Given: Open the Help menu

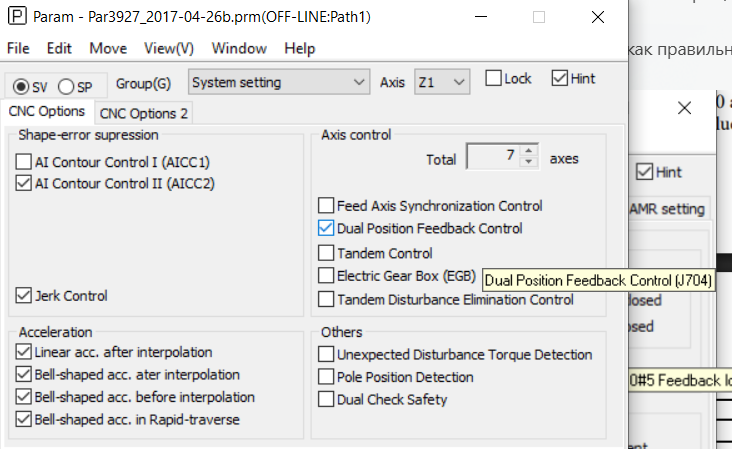Looking at the screenshot, I should [299, 48].
